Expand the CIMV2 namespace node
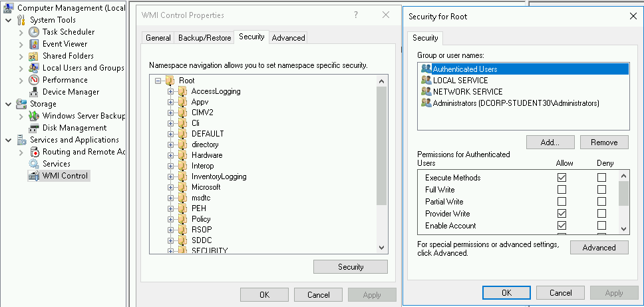The image size is (644, 307). pyautogui.click(x=171, y=113)
